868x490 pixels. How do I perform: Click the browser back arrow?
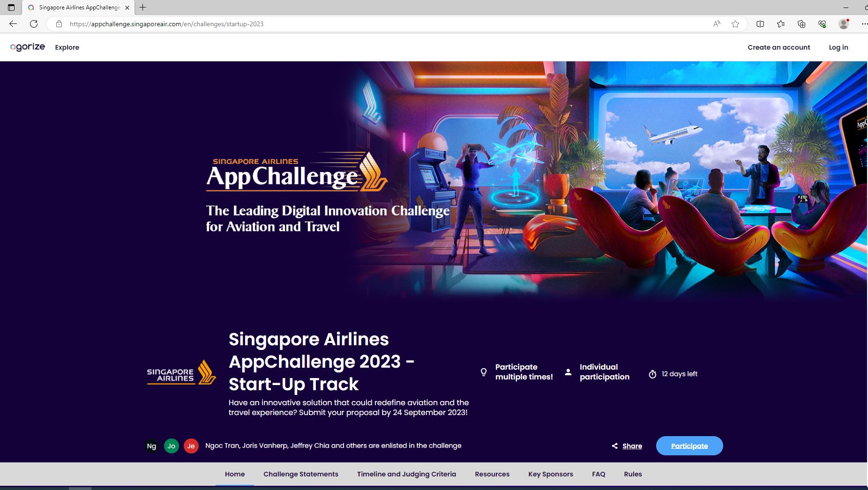[x=13, y=24]
